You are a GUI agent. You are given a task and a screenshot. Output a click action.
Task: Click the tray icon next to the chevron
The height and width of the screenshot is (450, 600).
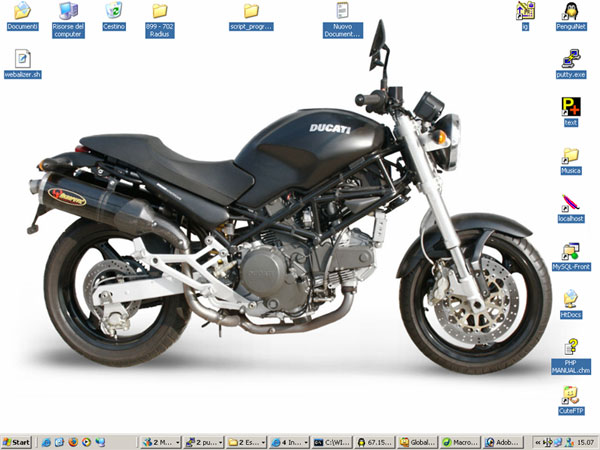point(548,443)
